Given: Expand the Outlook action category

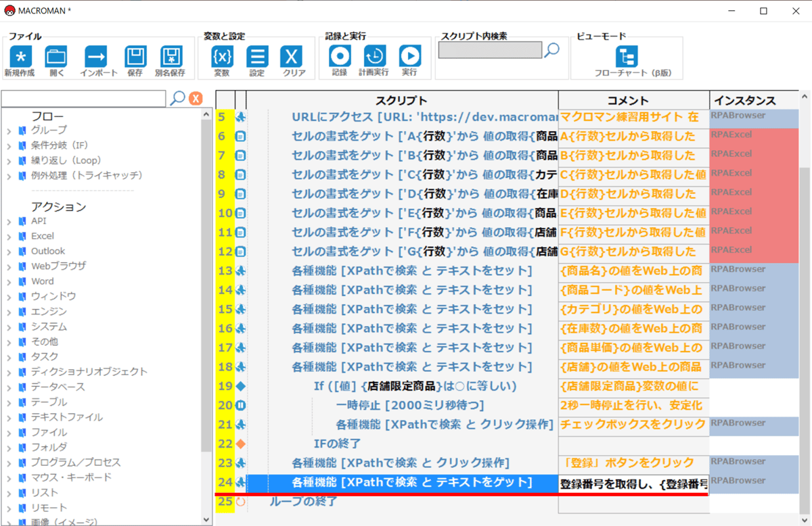Looking at the screenshot, I should click(x=9, y=252).
